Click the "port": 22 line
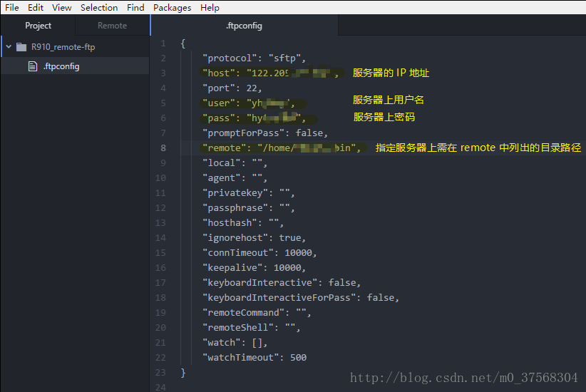Screen dimensions: 586x392 pos(232,88)
